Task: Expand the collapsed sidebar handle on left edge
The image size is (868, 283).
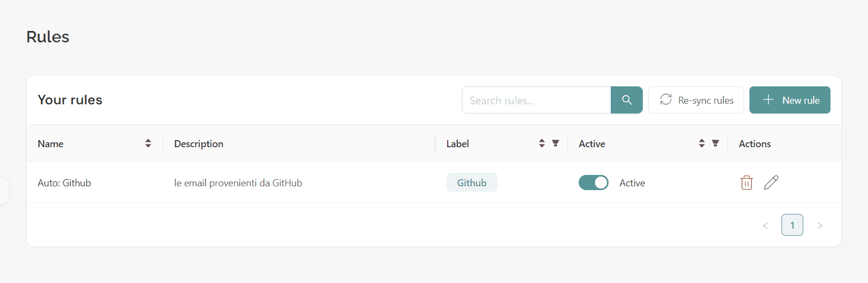Action: pos(3,191)
